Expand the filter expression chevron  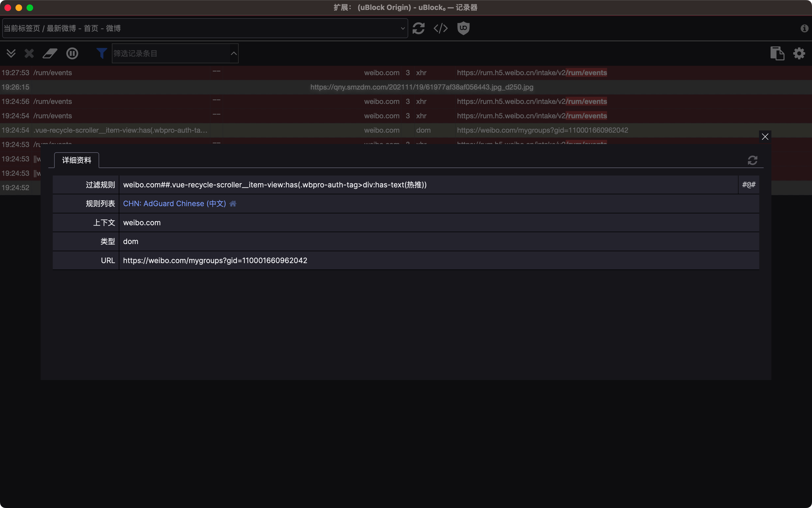click(x=234, y=53)
